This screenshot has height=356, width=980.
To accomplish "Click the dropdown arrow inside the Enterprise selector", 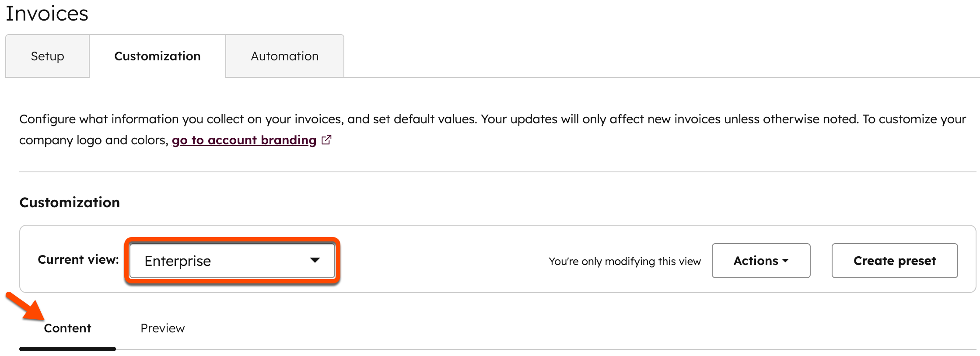I will click(316, 261).
